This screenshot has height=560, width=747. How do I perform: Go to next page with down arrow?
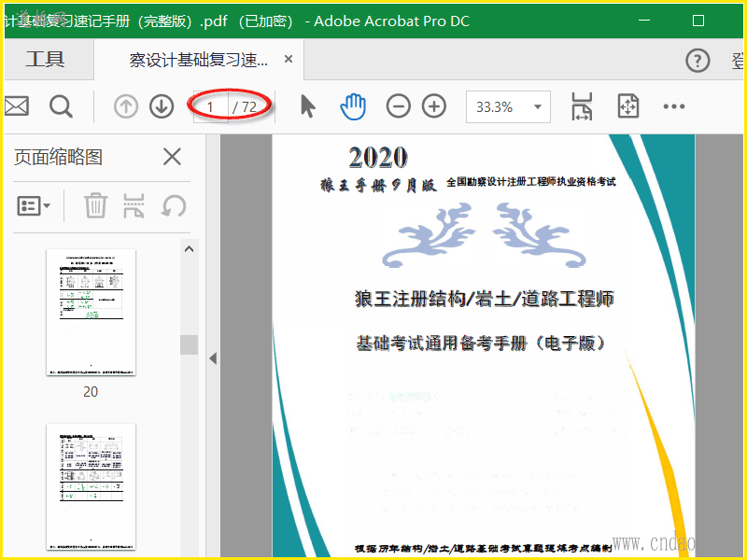162,106
